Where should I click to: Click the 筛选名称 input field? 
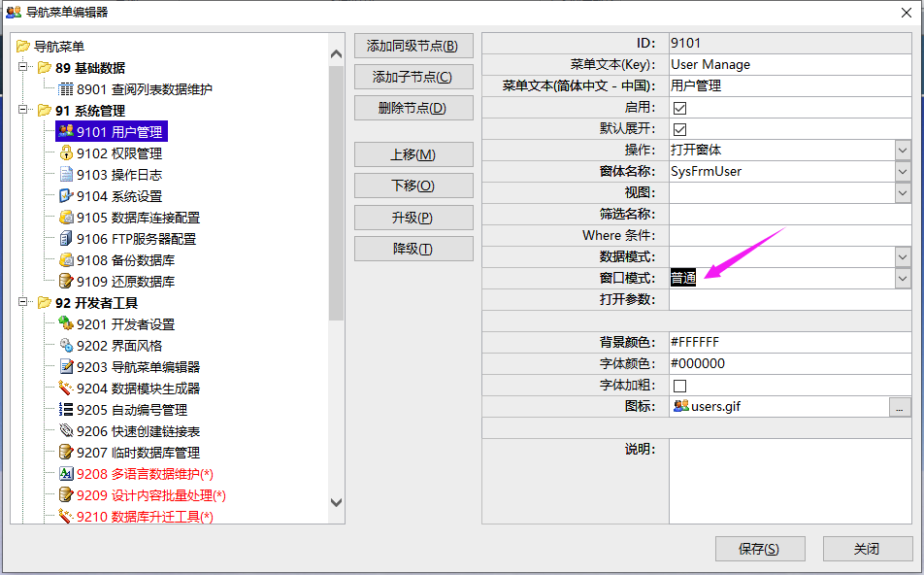[790, 214]
